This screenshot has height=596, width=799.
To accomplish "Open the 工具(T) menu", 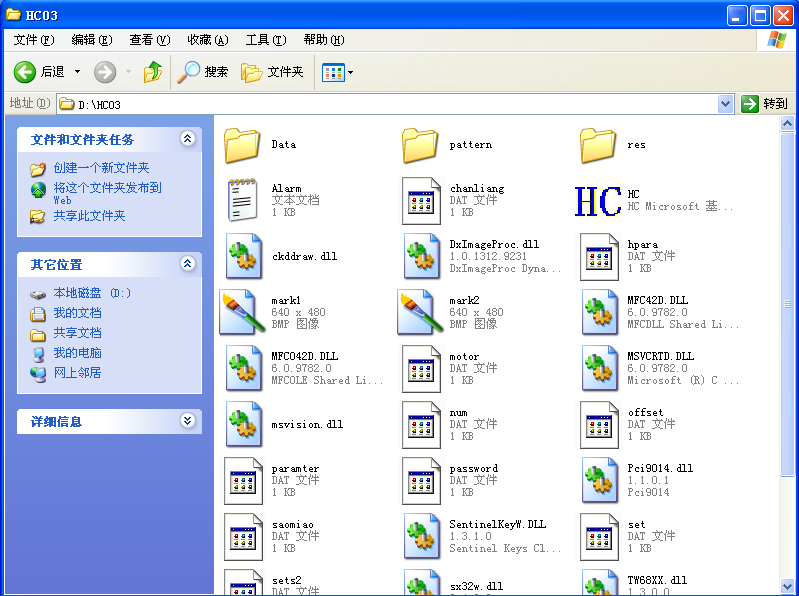I will [x=265, y=40].
